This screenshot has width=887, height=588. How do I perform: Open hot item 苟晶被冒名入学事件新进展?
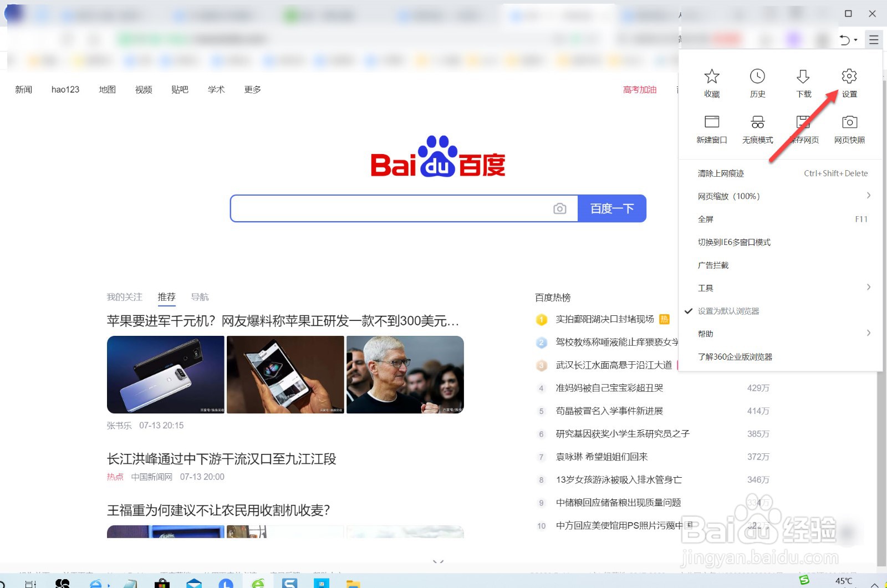pyautogui.click(x=610, y=411)
